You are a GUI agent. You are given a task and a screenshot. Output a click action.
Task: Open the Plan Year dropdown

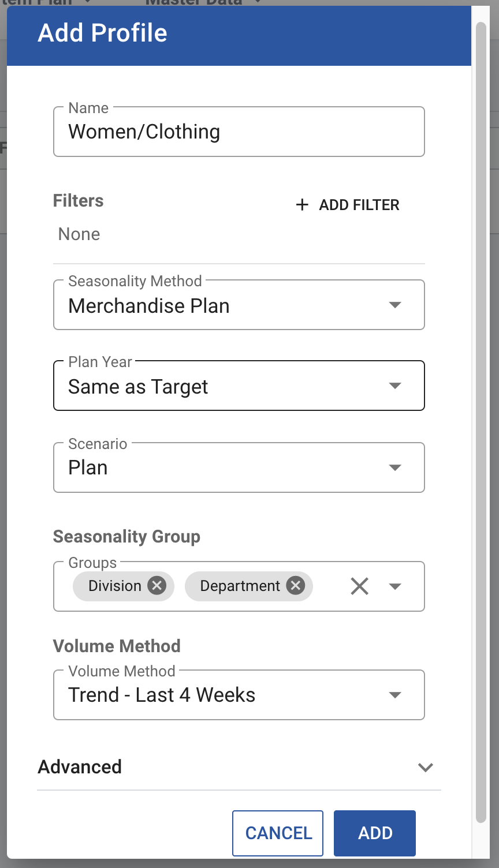pyautogui.click(x=239, y=386)
